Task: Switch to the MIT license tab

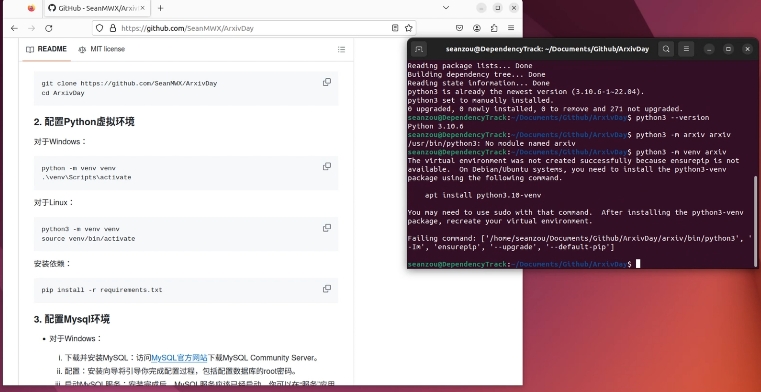Action: coord(102,49)
